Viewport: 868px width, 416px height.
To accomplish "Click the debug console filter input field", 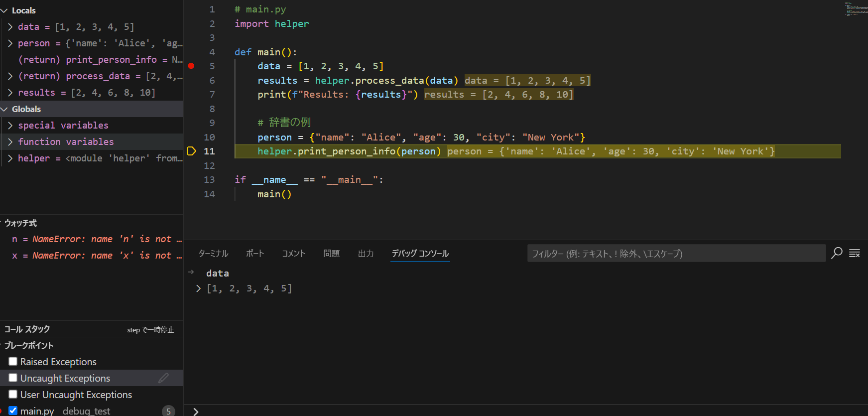I will [676, 253].
